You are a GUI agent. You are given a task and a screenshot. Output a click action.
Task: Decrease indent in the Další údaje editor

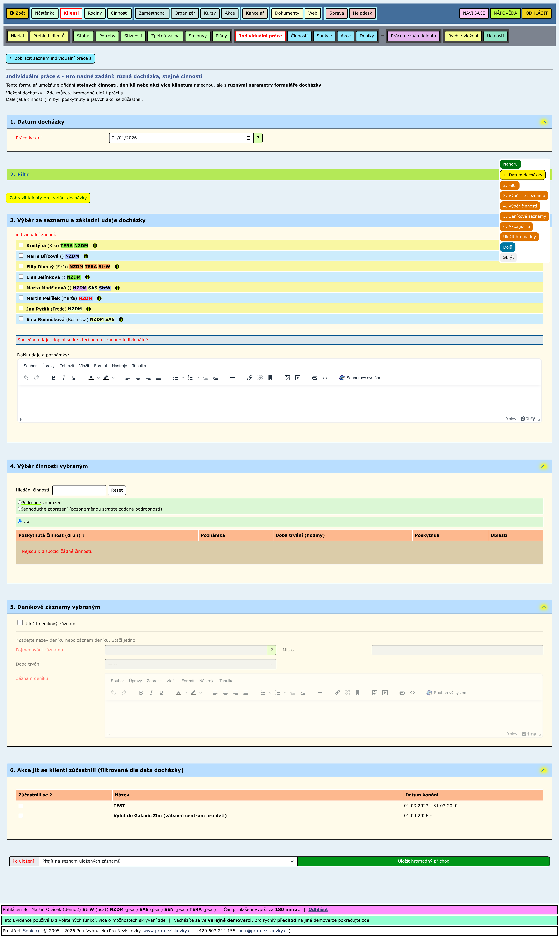(x=205, y=378)
